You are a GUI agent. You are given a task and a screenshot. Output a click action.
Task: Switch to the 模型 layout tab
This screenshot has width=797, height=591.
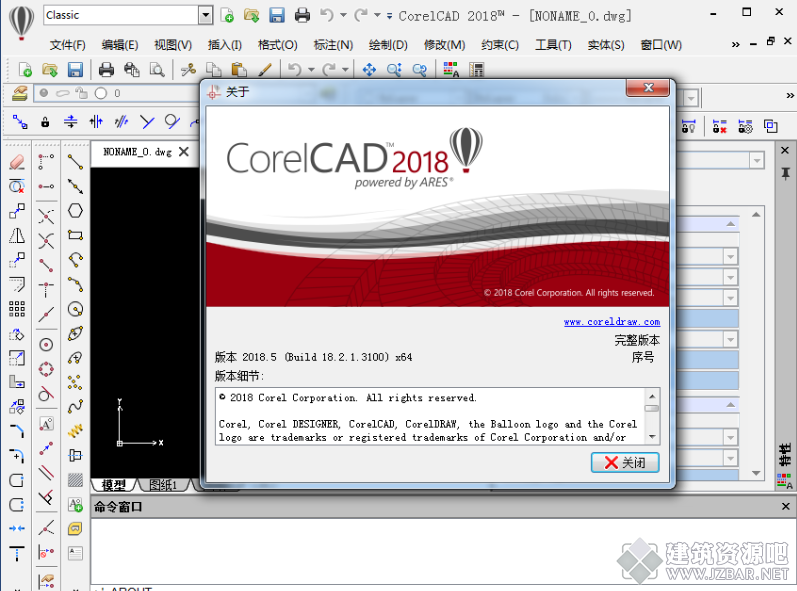coord(113,485)
